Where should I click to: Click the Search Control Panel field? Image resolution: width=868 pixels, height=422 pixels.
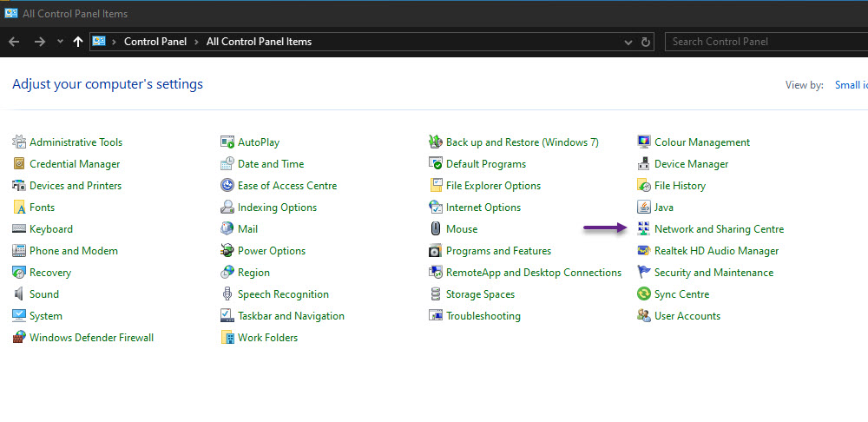point(766,42)
